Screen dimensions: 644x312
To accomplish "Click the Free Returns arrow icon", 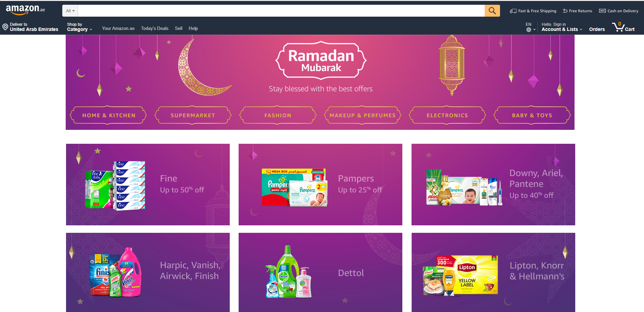I will pyautogui.click(x=565, y=11).
